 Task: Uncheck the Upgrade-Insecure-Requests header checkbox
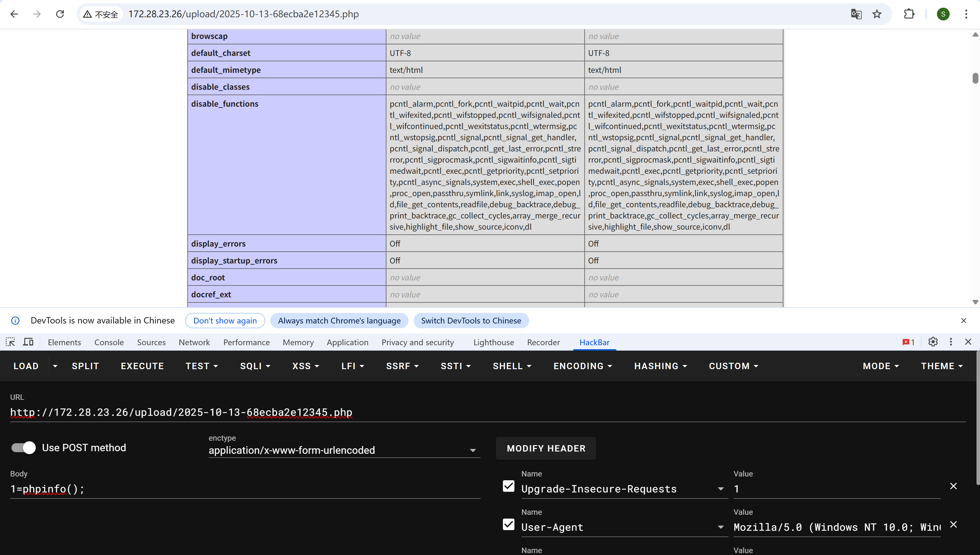508,486
